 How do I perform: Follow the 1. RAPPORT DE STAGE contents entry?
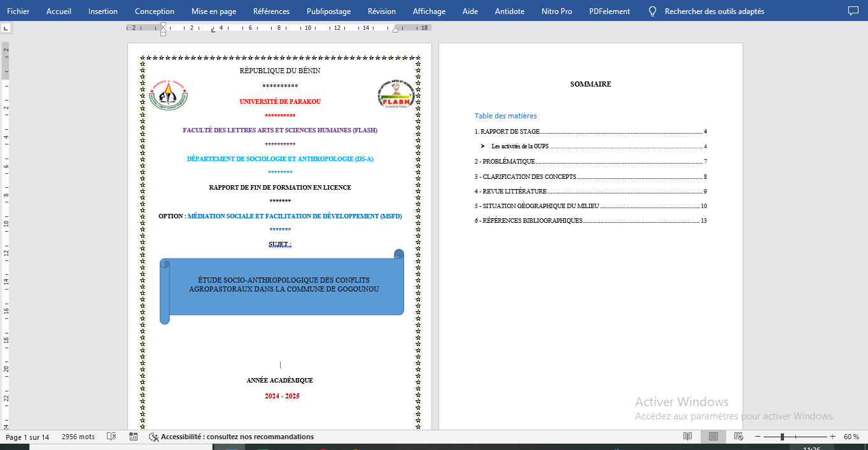[591, 132]
